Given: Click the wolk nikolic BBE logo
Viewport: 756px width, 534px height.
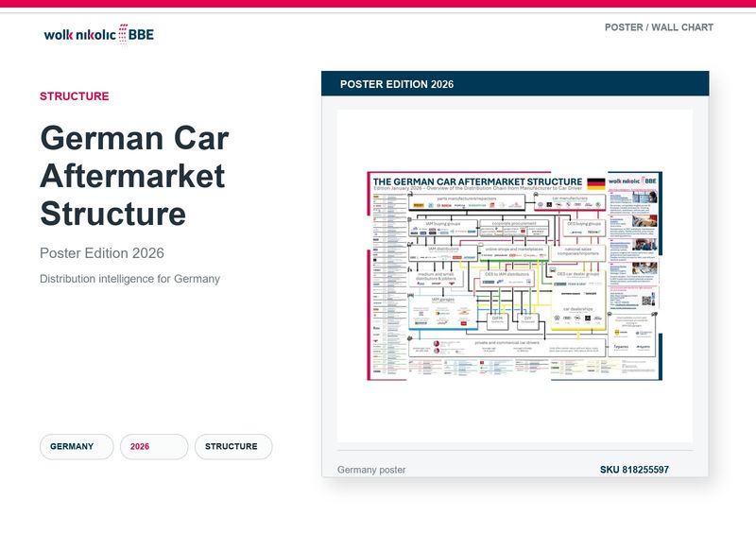Looking at the screenshot, I should [99, 34].
